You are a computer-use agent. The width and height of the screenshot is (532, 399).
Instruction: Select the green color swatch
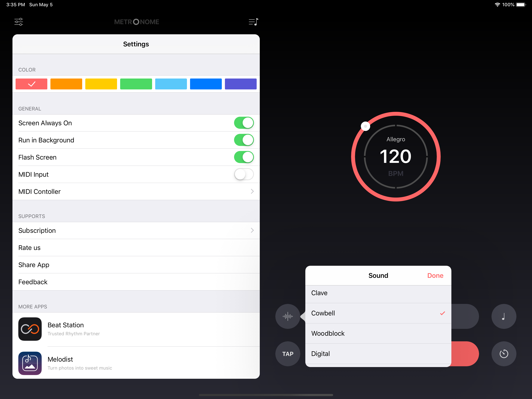click(136, 84)
